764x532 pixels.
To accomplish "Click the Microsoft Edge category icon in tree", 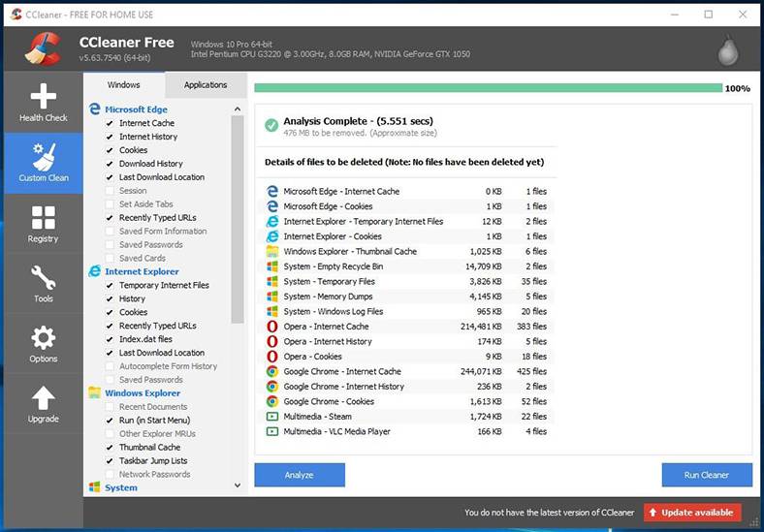I will click(94, 110).
